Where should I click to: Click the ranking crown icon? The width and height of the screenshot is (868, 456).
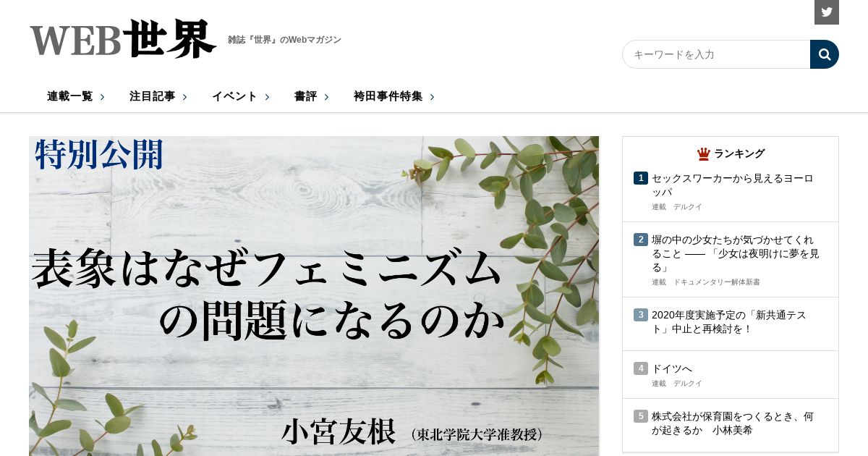[x=703, y=153]
